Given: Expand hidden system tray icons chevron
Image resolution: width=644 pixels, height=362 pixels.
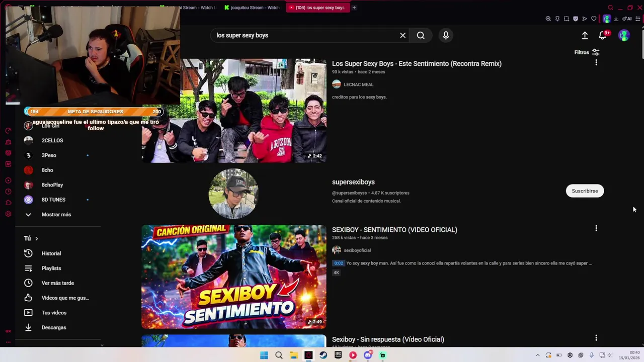Looking at the screenshot, I should [537, 355].
